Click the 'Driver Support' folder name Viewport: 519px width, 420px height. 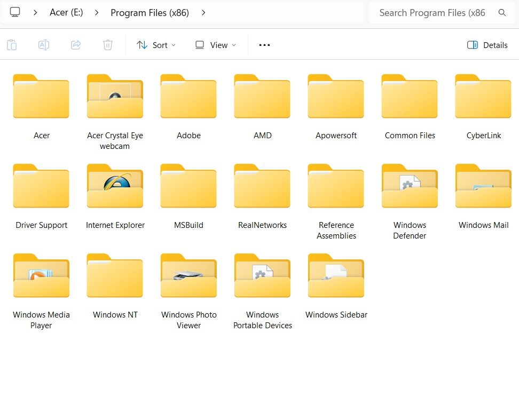pos(41,225)
